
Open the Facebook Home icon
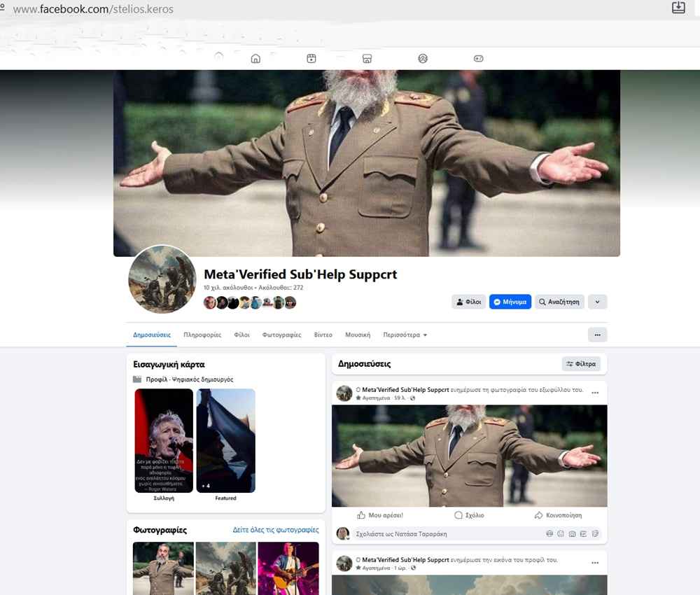coord(255,59)
